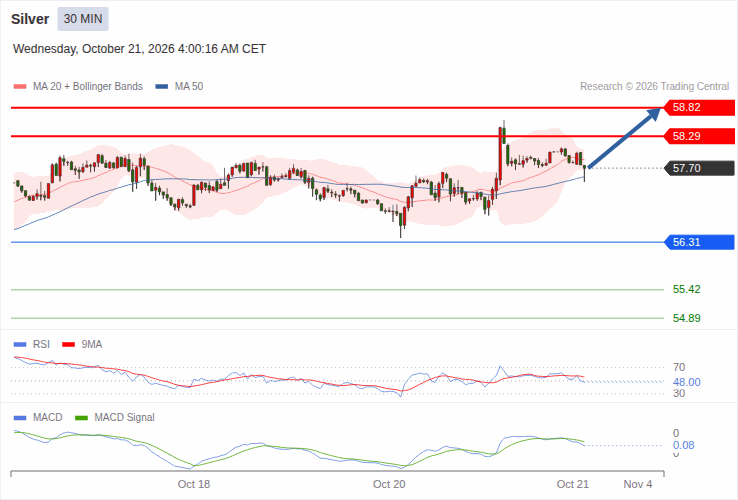The width and height of the screenshot is (738, 500).
Task: Click the 54.89 support level label
Action: (x=687, y=318)
